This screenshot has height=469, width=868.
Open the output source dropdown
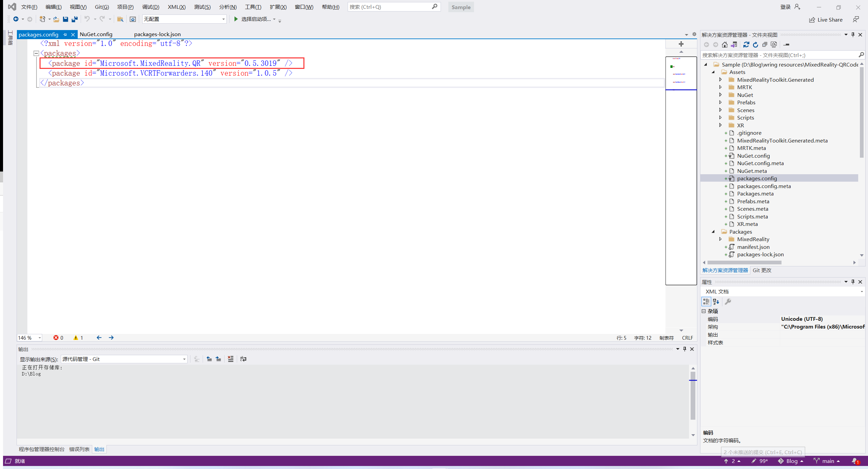[x=184, y=359]
